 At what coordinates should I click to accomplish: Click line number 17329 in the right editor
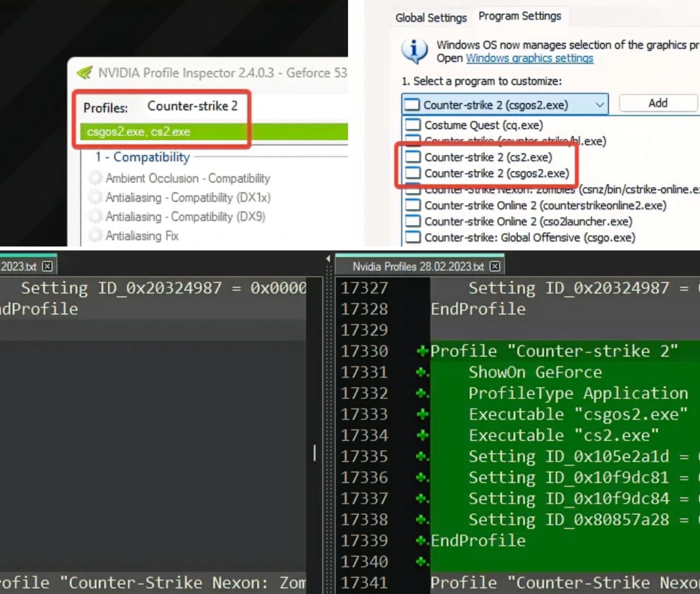(364, 330)
